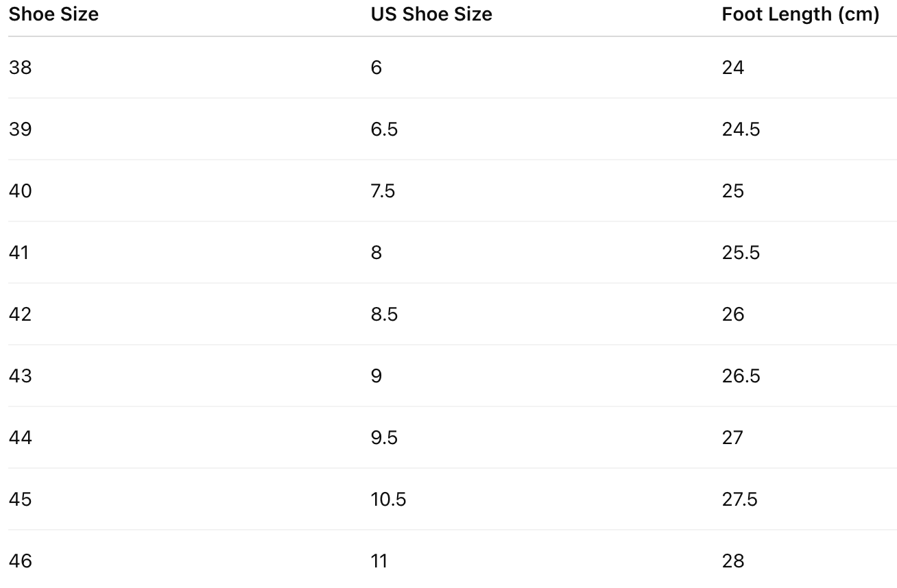This screenshot has width=897, height=588.
Task: Select the US shoe size 6.5 cell
Action: (384, 129)
